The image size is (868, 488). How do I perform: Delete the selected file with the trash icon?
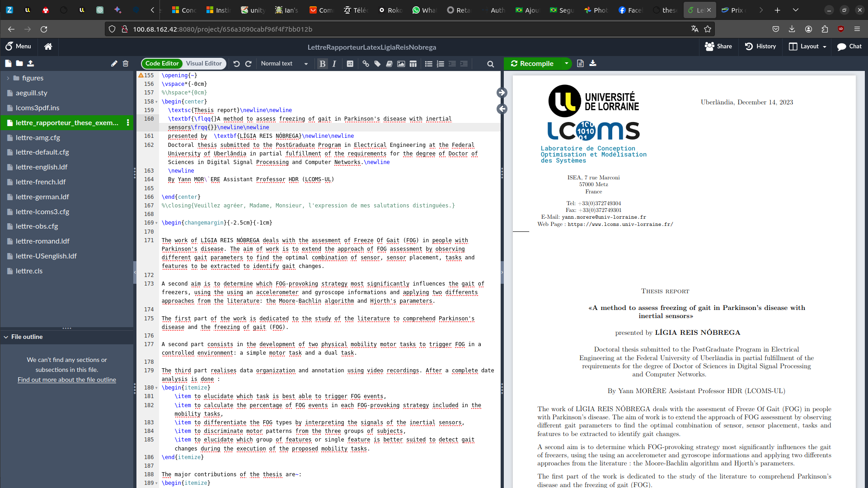[x=126, y=64]
